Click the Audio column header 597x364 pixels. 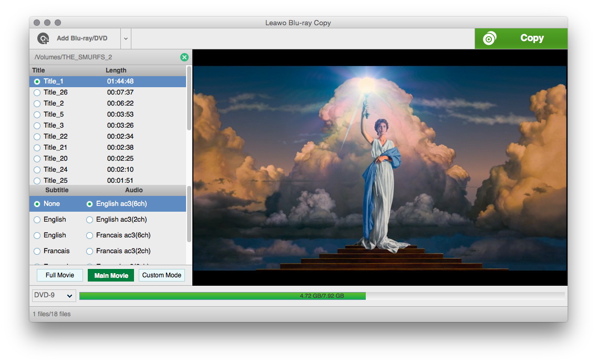click(x=133, y=190)
